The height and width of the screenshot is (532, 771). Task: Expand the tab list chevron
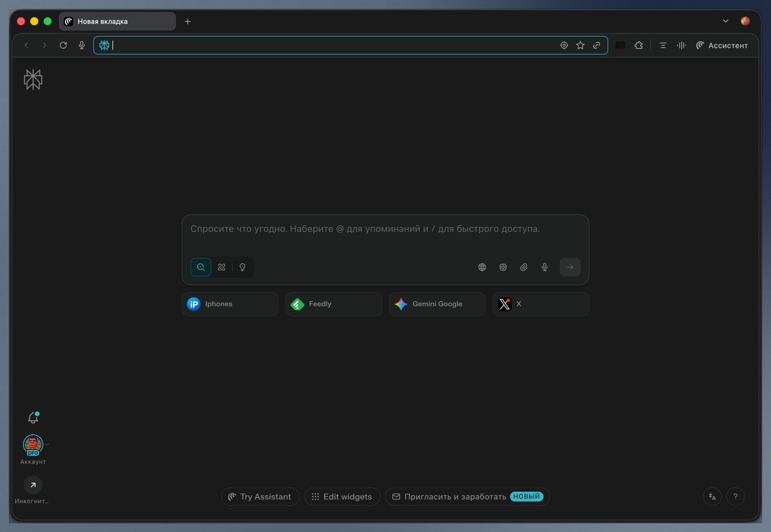coord(725,21)
